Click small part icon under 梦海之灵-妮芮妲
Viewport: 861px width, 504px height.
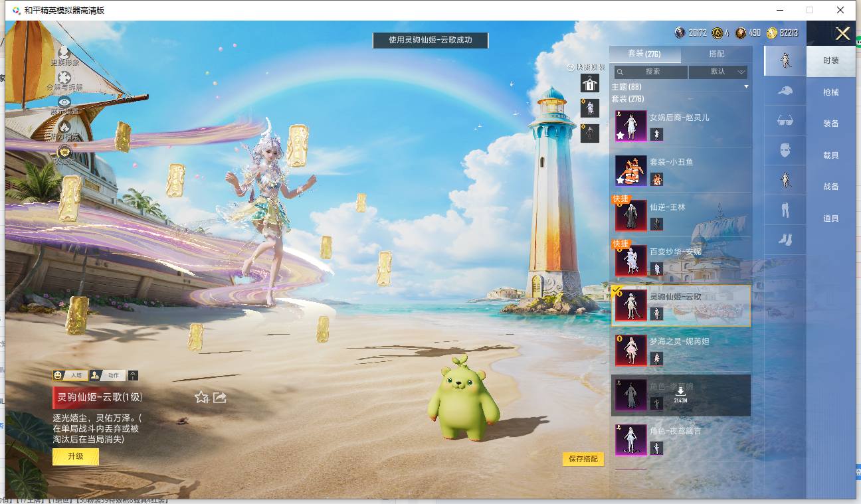coord(656,359)
